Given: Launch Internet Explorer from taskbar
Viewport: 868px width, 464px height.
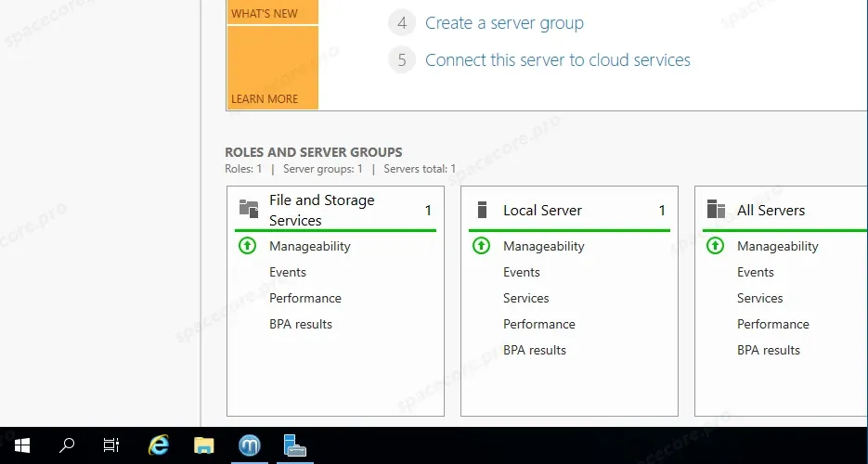Looking at the screenshot, I should tap(159, 445).
